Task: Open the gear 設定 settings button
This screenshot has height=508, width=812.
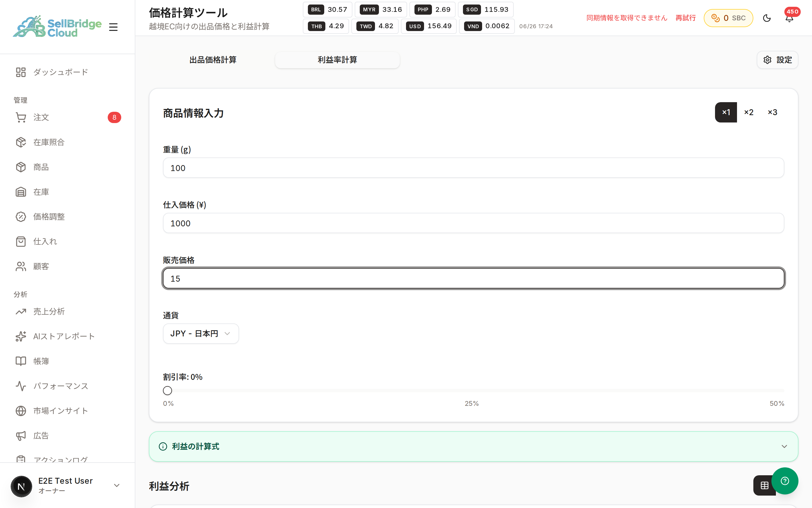Action: pos(777,60)
